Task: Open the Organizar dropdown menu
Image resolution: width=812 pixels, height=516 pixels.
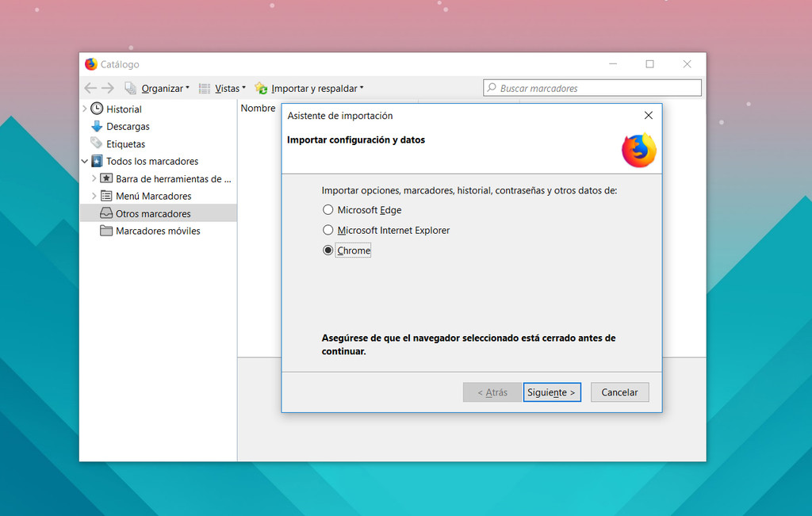Action: pos(165,89)
